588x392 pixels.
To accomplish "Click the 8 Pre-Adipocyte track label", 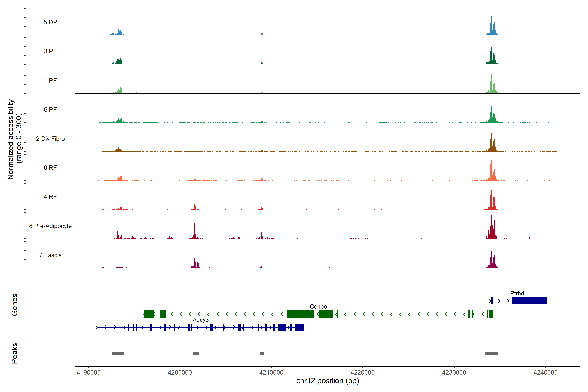I will [x=50, y=226].
